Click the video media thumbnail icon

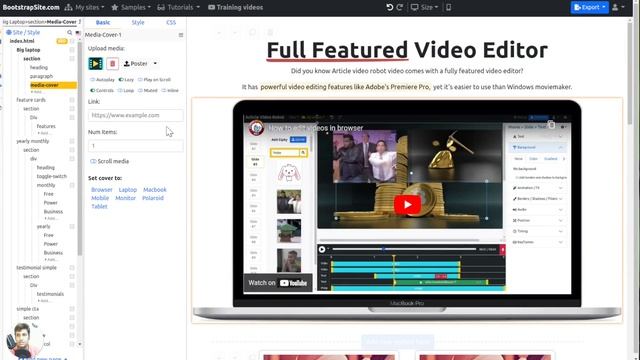[96, 64]
